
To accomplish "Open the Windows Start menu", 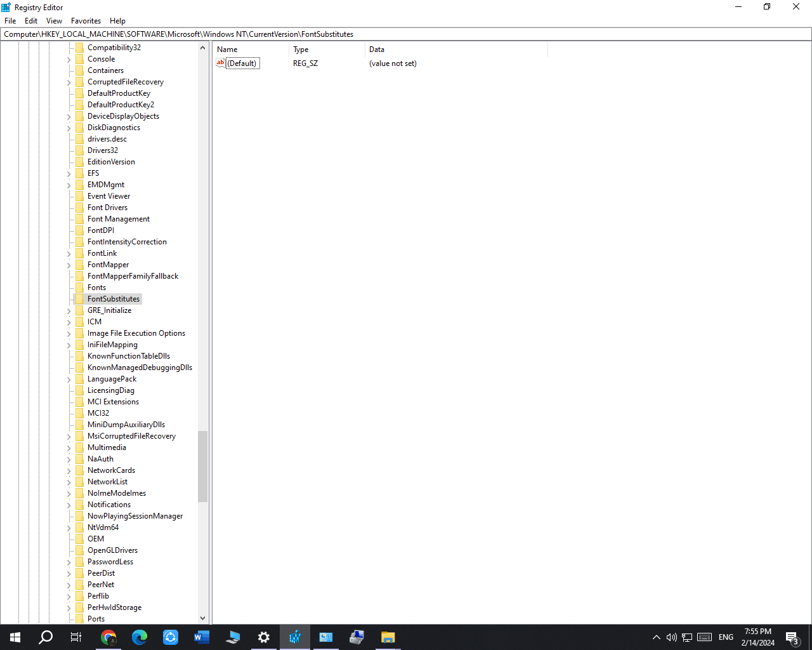I will pos(15,637).
